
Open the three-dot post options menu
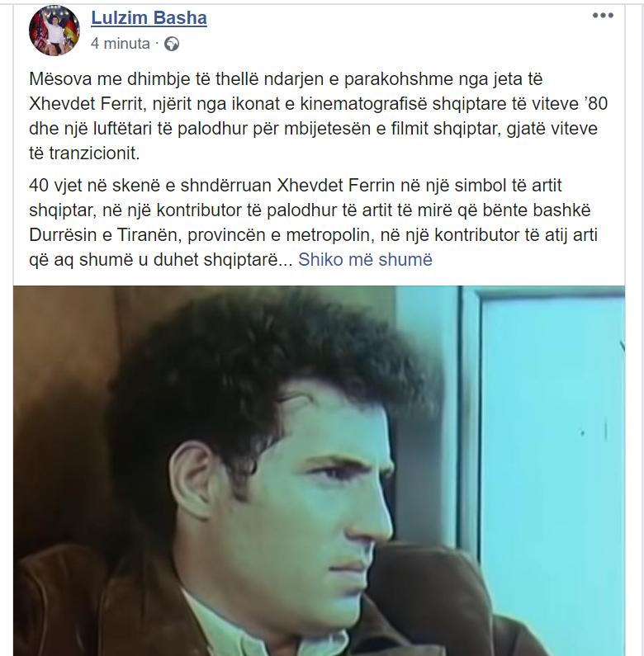click(x=603, y=16)
